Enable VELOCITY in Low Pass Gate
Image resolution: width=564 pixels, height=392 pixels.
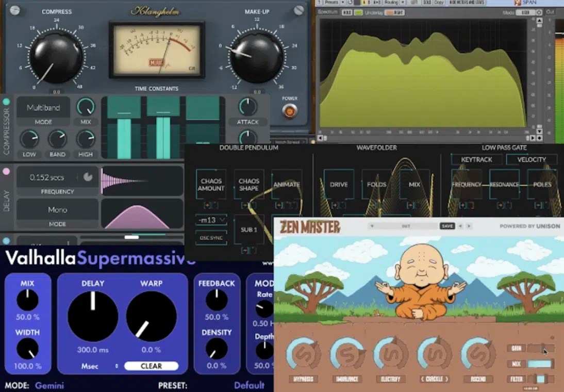(532, 159)
